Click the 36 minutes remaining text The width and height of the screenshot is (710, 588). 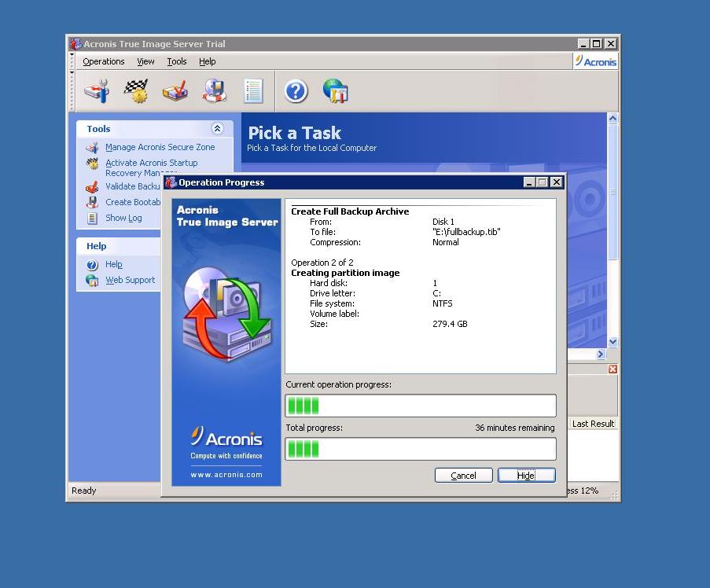(x=515, y=428)
